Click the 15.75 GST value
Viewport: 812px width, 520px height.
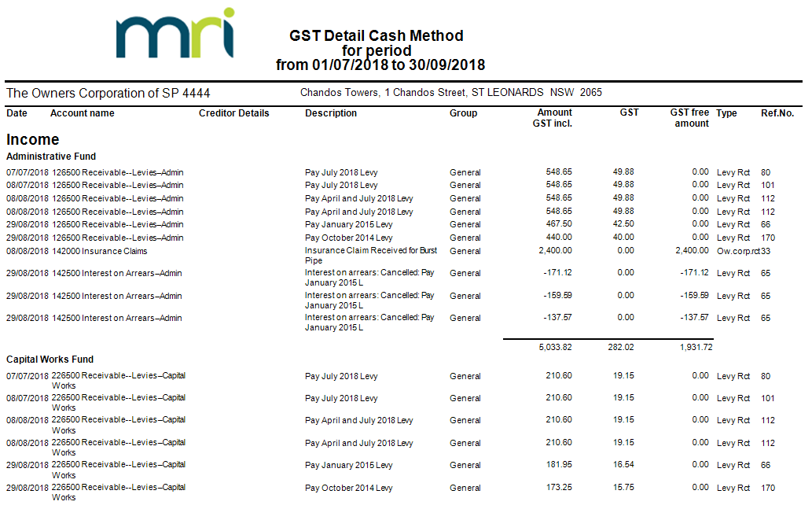click(x=623, y=487)
